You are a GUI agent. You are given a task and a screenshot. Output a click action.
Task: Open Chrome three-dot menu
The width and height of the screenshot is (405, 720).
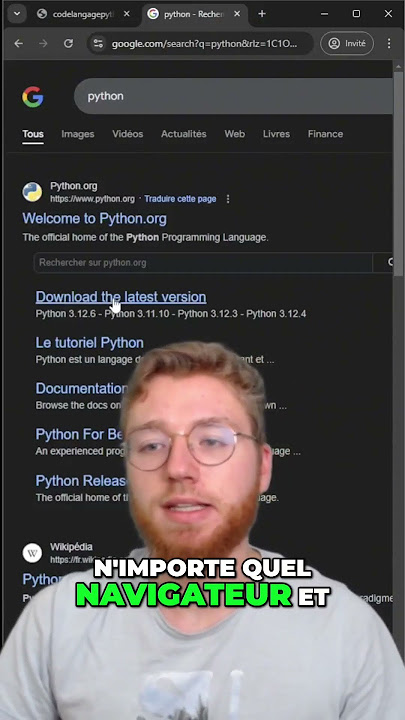point(388,44)
